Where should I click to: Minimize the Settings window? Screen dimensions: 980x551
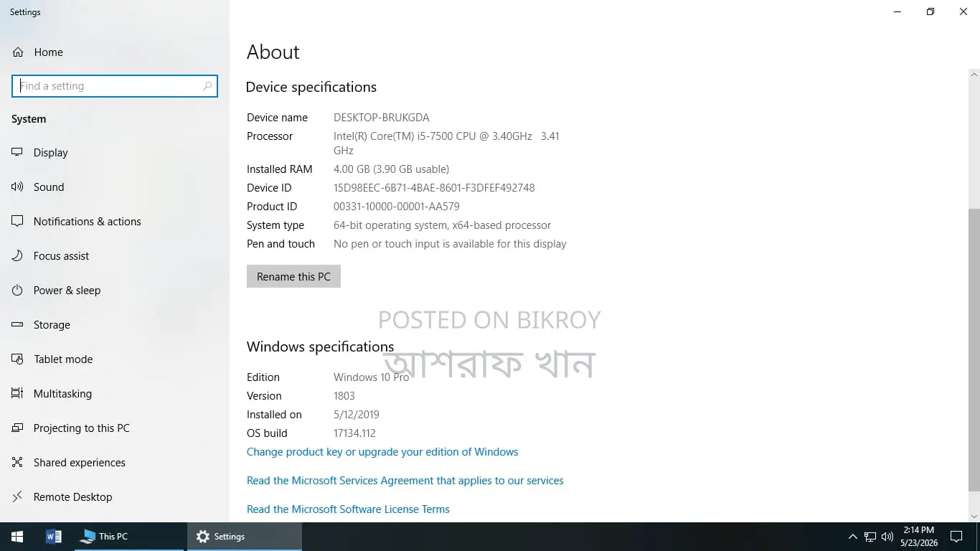coord(897,11)
